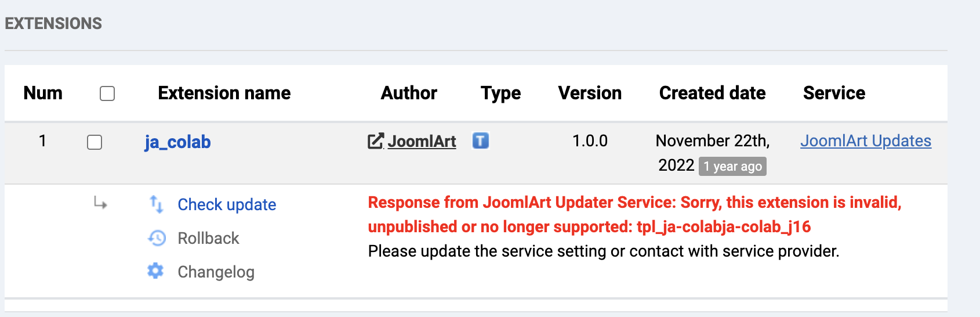Viewport: 980px width, 317px height.
Task: Click the Version column header
Action: pos(590,93)
